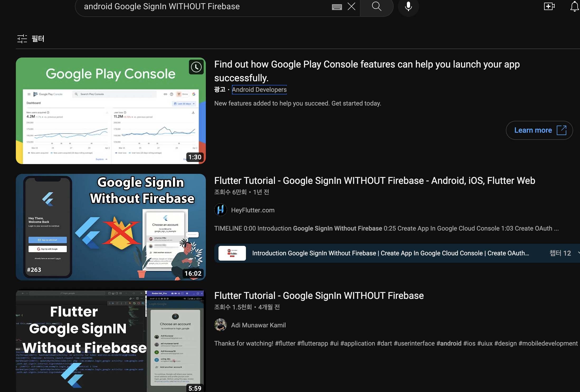Click the 광고 ad label
Viewport: 580px width, 392px height.
[x=220, y=90]
